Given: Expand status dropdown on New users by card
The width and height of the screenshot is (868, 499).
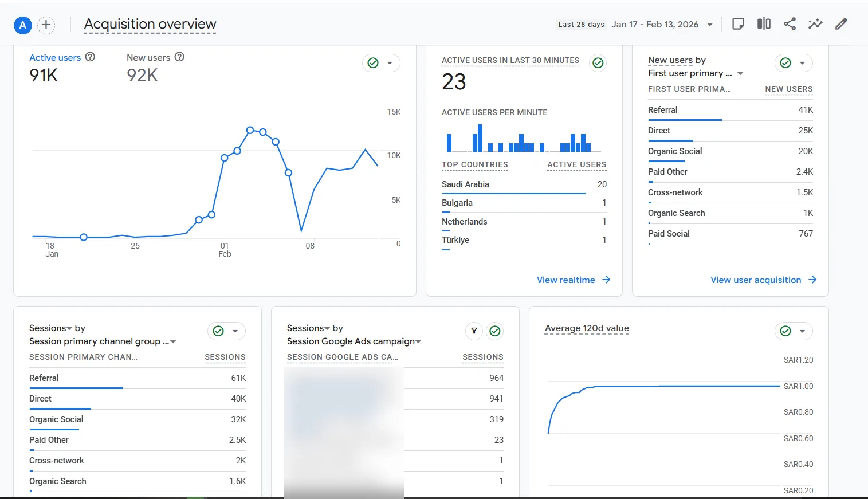Looking at the screenshot, I should pyautogui.click(x=802, y=63).
